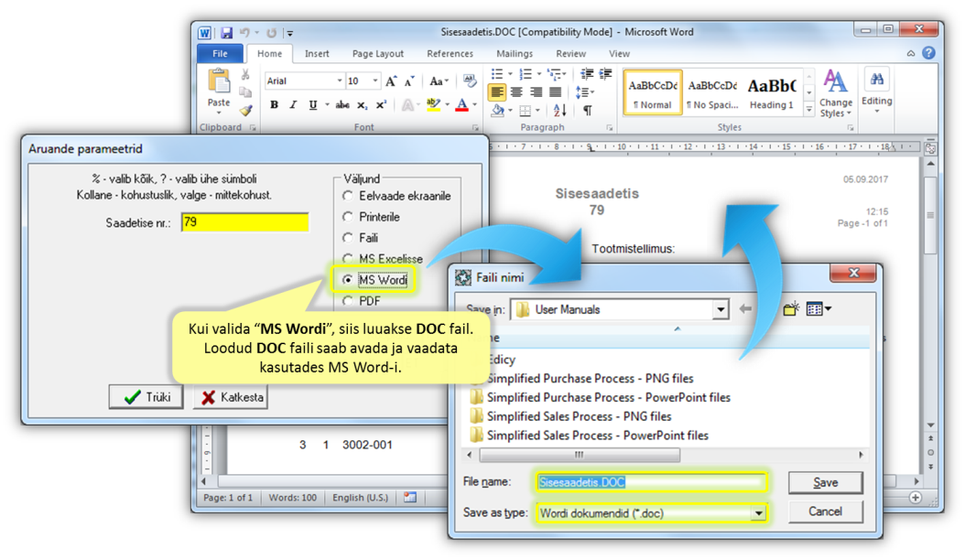
Task: Click English (U.S.) language in status bar
Action: pos(361,497)
